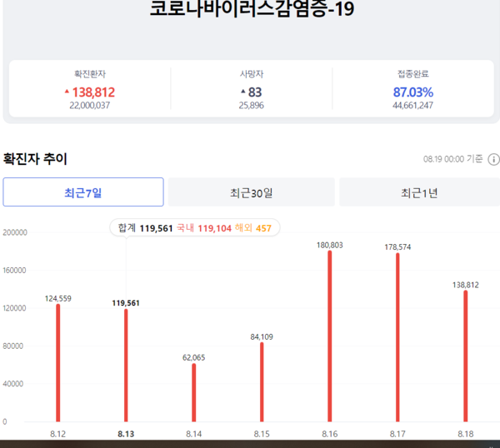Click the 84,109 value label
Viewport: 500px width, 448px height.
[x=262, y=336]
